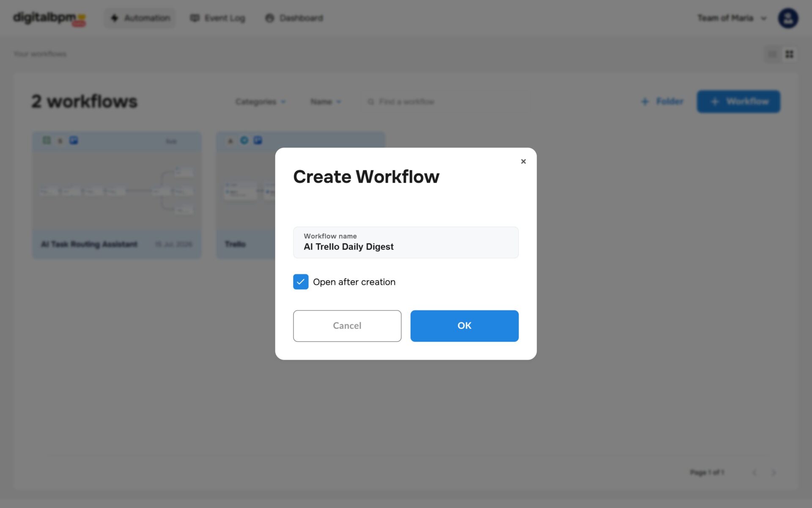Click the digitalbpm logo
Image resolution: width=812 pixels, height=508 pixels.
[x=49, y=18]
